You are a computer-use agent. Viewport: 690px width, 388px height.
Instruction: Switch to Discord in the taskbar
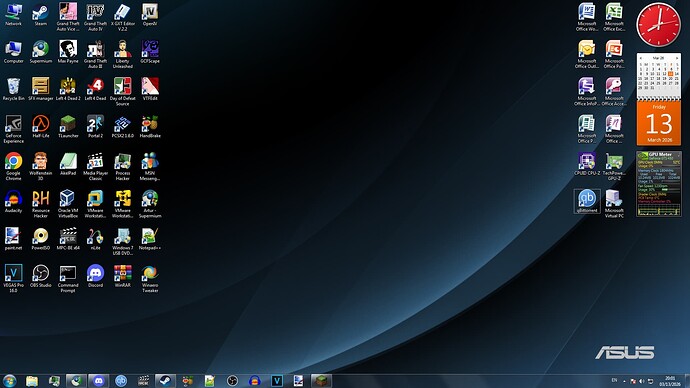(x=99, y=381)
